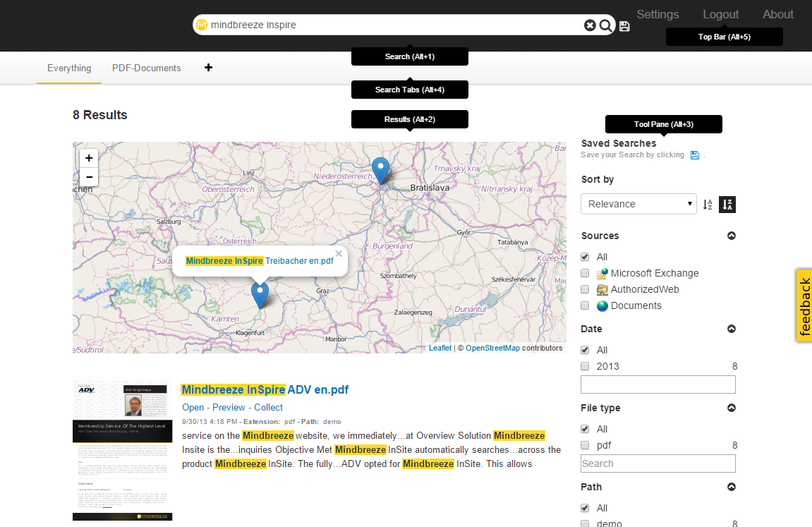This screenshot has width=812, height=527.
Task: Toggle Sources All checkbox
Action: pyautogui.click(x=585, y=257)
